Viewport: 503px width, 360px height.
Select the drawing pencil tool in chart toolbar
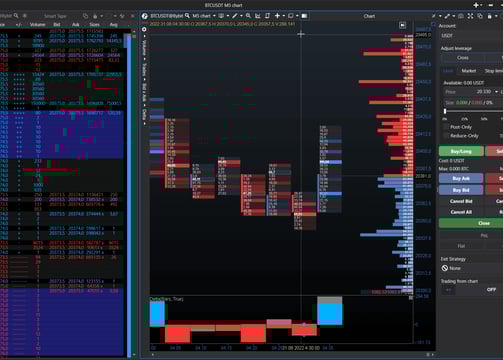click(x=235, y=16)
